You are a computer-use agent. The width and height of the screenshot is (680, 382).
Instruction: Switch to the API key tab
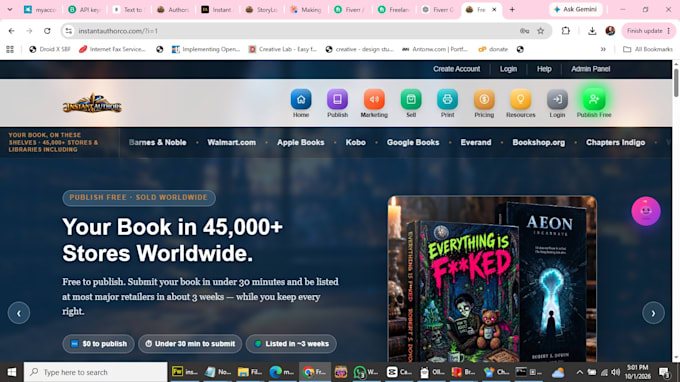point(85,10)
